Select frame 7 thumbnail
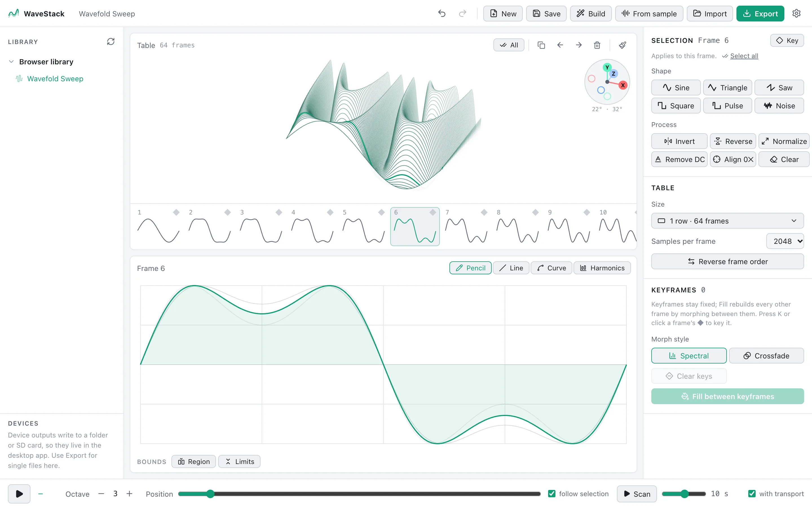Screen dimensions: 812x508 click(x=466, y=226)
